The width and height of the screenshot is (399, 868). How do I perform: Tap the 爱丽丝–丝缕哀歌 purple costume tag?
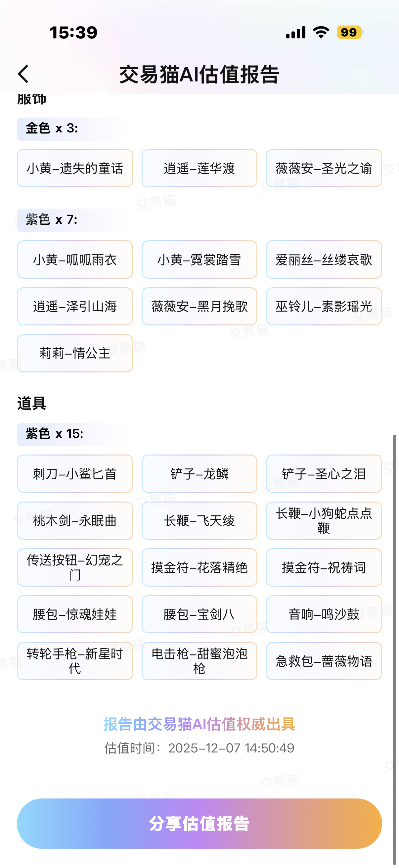(324, 260)
